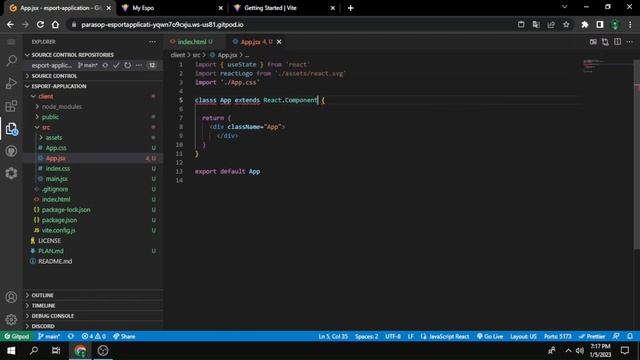Collapse the src folder

click(46, 127)
